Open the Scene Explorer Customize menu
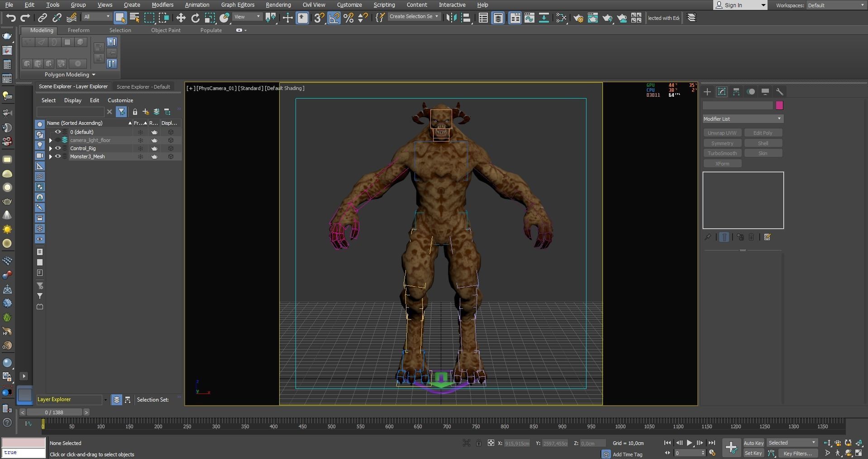868x459 pixels. click(x=120, y=100)
